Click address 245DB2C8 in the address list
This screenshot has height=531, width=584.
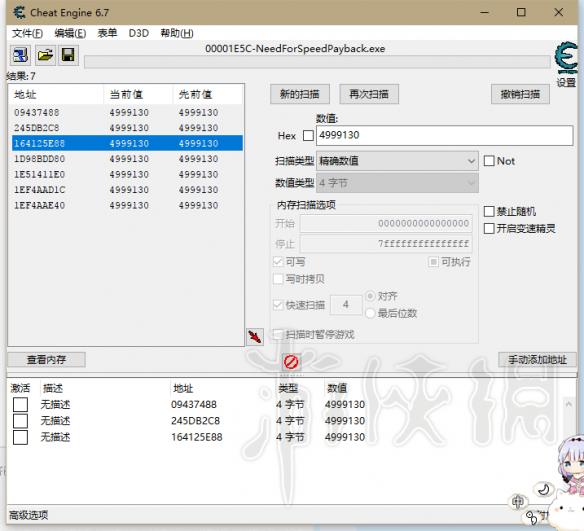(x=196, y=421)
